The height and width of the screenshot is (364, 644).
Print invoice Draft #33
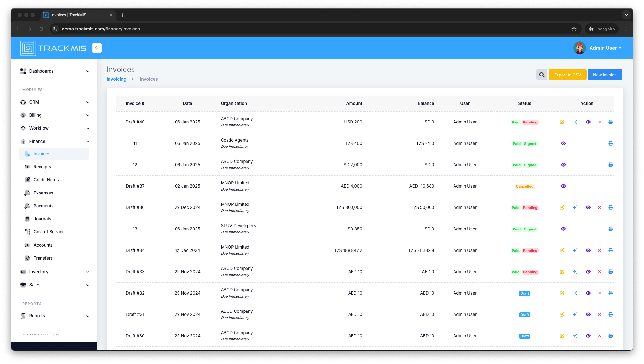click(611, 272)
